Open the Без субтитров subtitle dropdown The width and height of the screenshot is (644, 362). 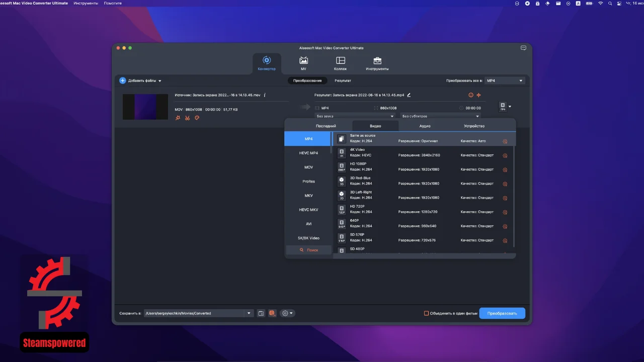point(441,116)
